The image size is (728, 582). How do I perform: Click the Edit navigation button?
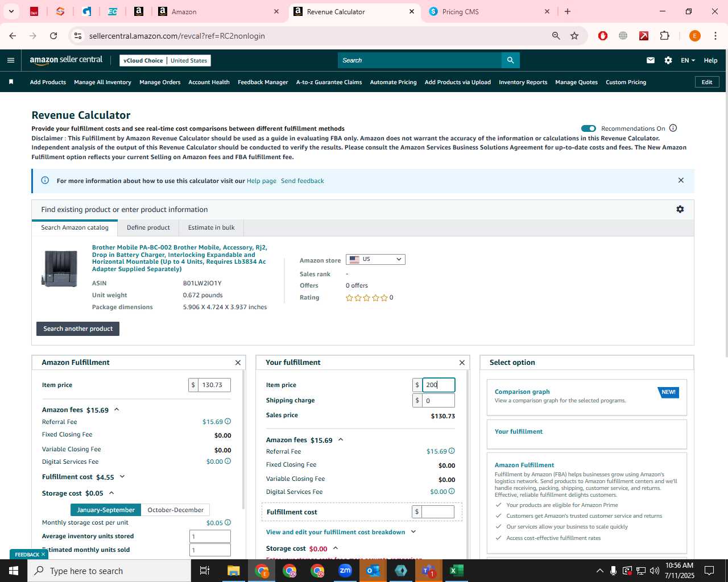pos(707,82)
